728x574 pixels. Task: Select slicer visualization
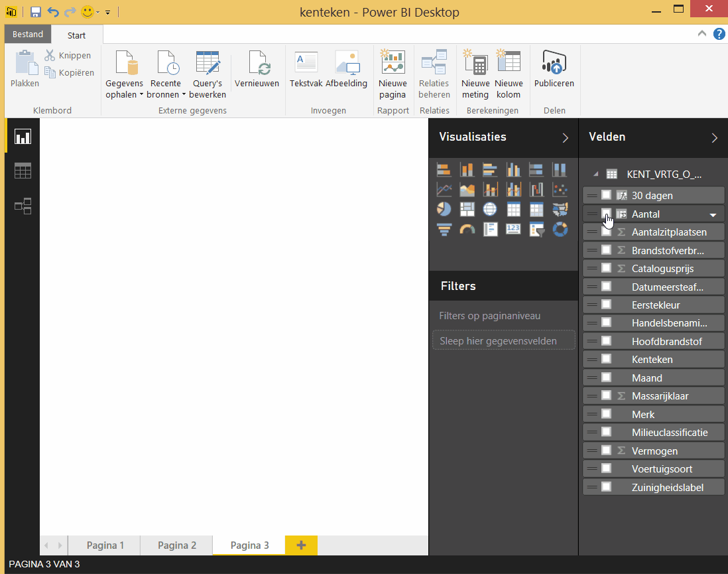(536, 229)
